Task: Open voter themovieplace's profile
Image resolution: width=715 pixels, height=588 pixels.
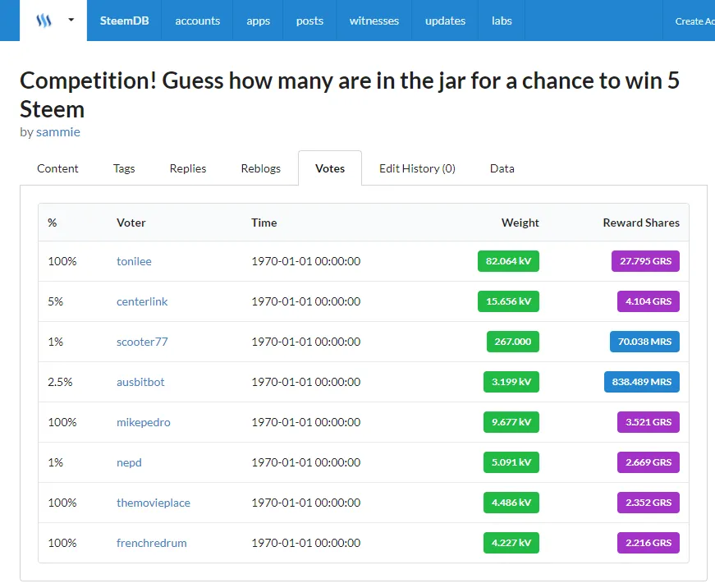Action: click(154, 503)
